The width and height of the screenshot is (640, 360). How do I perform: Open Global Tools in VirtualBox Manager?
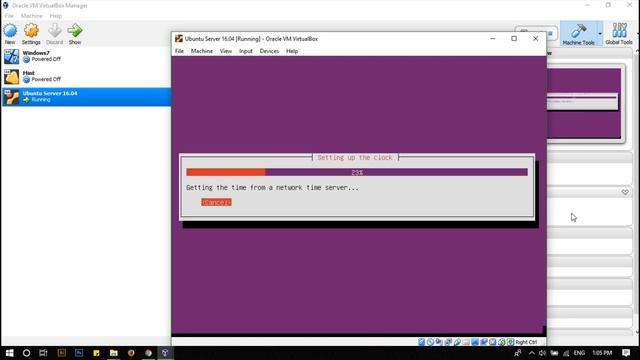[x=619, y=33]
